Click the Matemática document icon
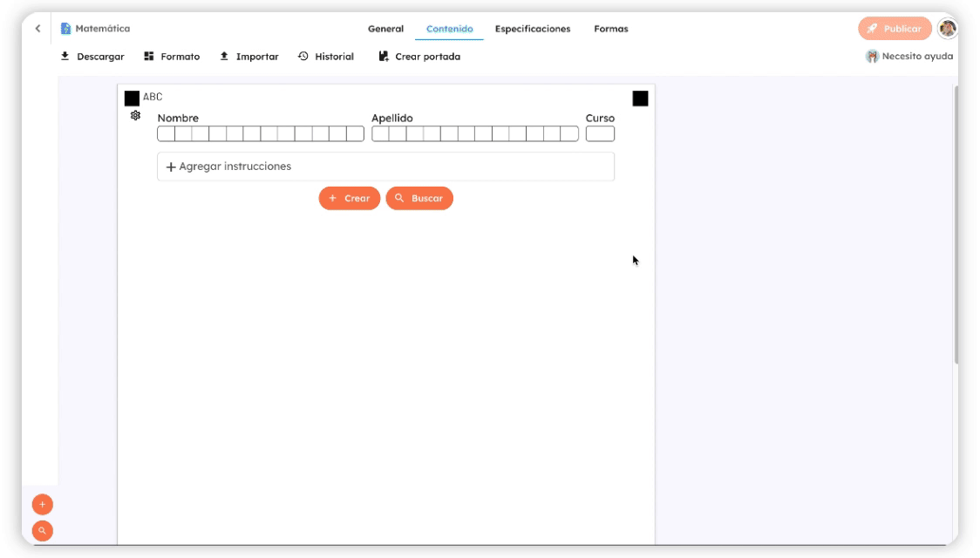This screenshot has height=558, width=980. coord(65,29)
